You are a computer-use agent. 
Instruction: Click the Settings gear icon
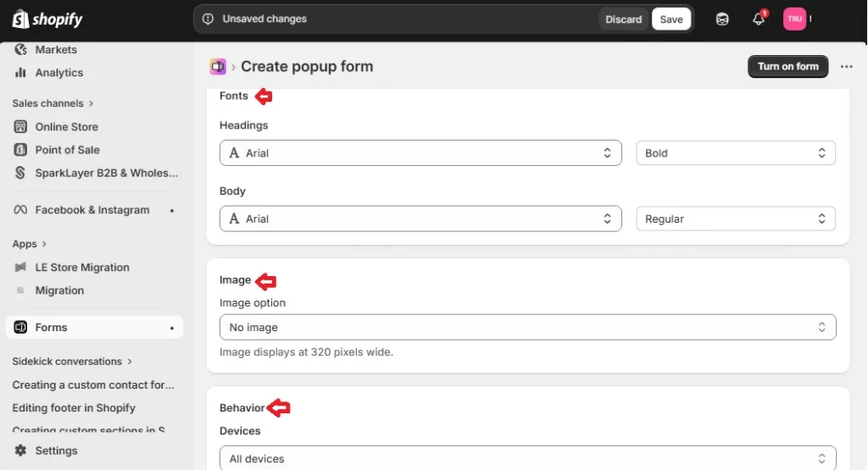click(x=20, y=451)
